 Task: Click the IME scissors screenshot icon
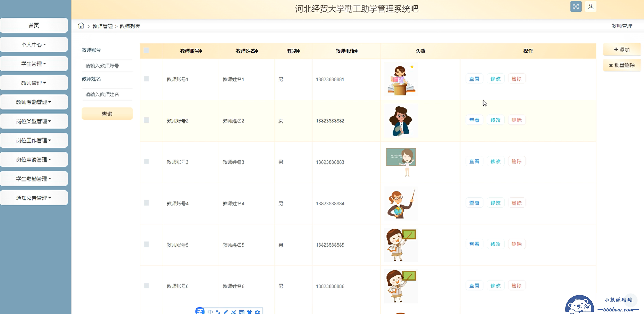click(x=234, y=311)
